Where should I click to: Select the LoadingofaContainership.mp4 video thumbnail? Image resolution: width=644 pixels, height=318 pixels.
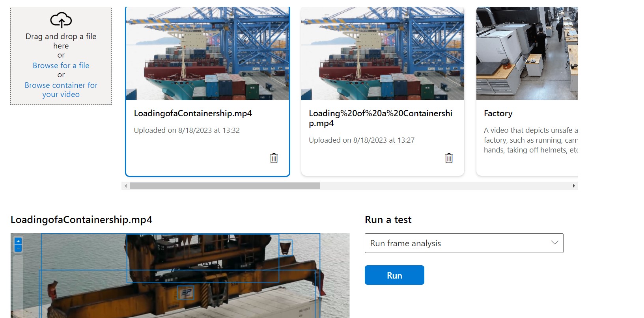[208, 53]
